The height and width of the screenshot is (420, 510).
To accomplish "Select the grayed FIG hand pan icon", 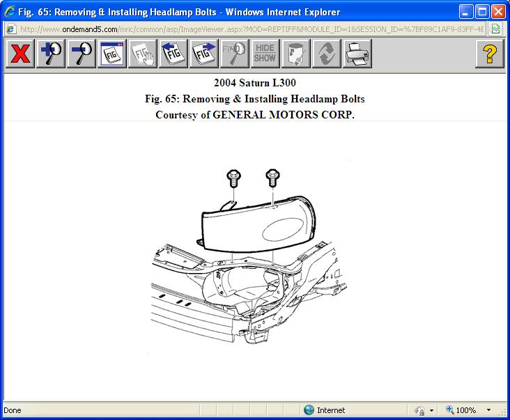I will [x=142, y=54].
